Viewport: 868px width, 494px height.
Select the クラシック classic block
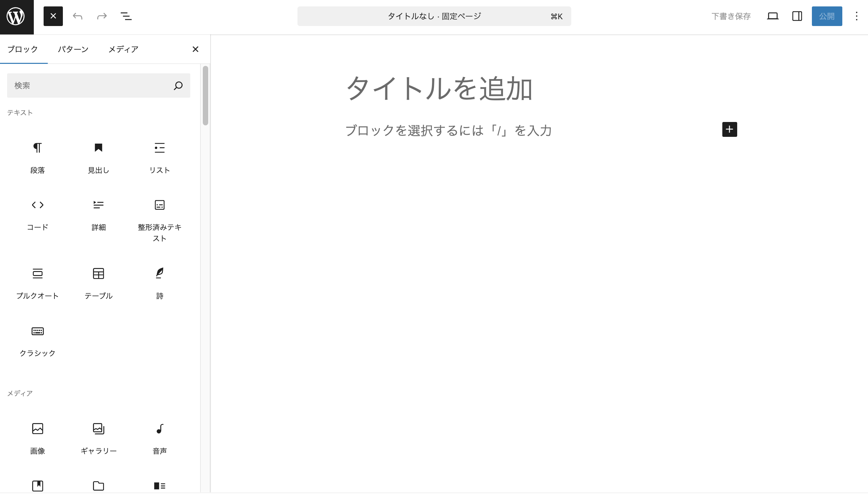(x=37, y=341)
